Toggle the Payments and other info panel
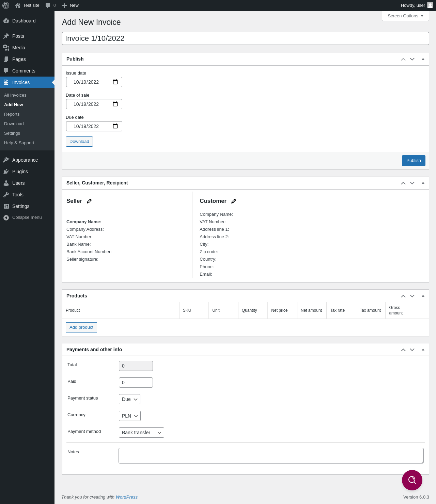Viewport: 436px width, 504px height. click(423, 350)
